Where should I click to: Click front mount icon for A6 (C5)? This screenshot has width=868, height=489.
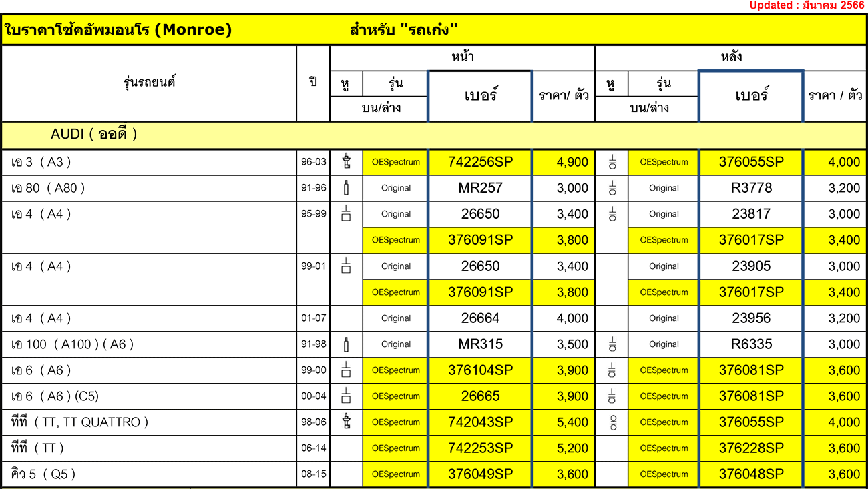346,396
